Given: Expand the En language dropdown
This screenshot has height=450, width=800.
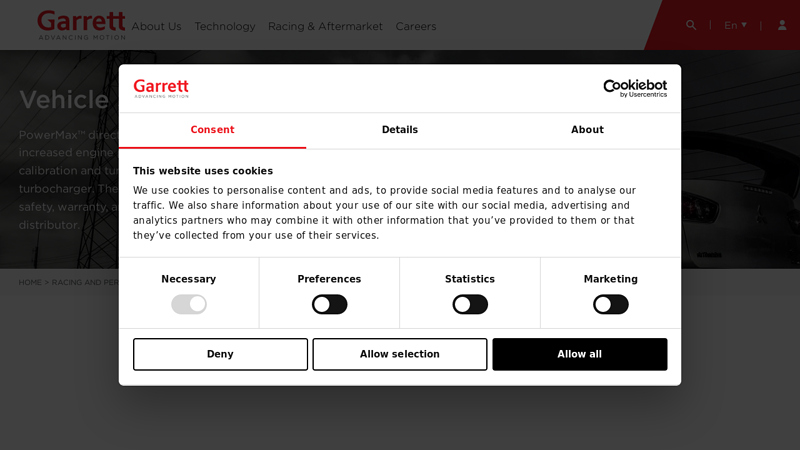Looking at the screenshot, I should pyautogui.click(x=735, y=25).
